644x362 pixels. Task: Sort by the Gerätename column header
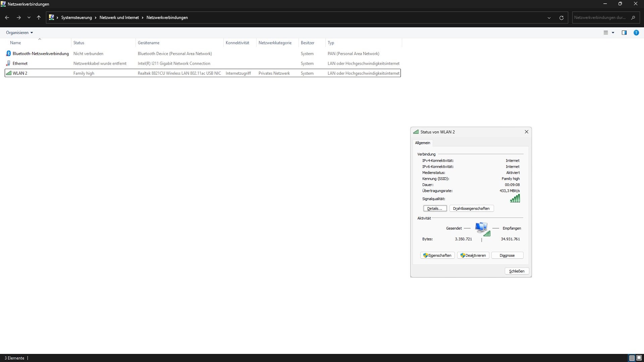click(149, 43)
